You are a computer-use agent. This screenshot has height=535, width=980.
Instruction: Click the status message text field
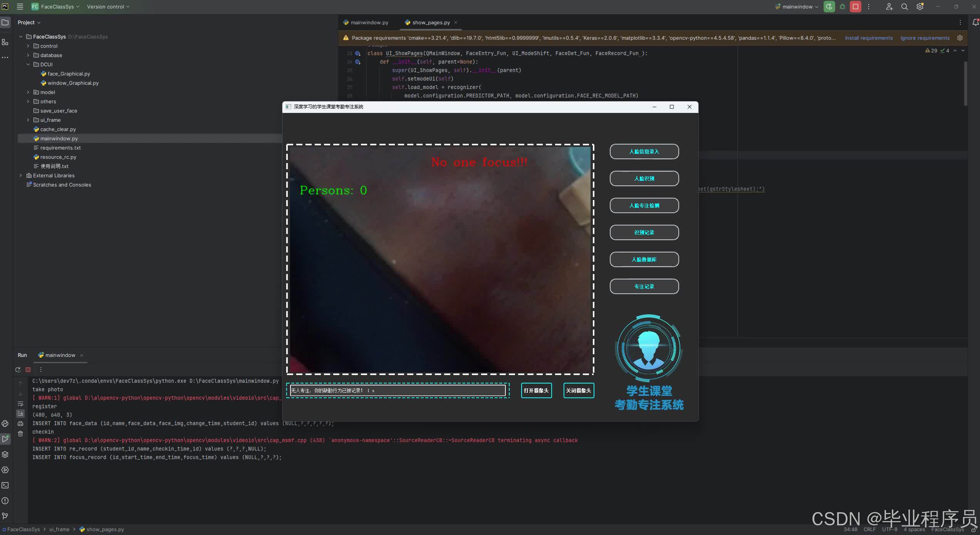coord(398,390)
